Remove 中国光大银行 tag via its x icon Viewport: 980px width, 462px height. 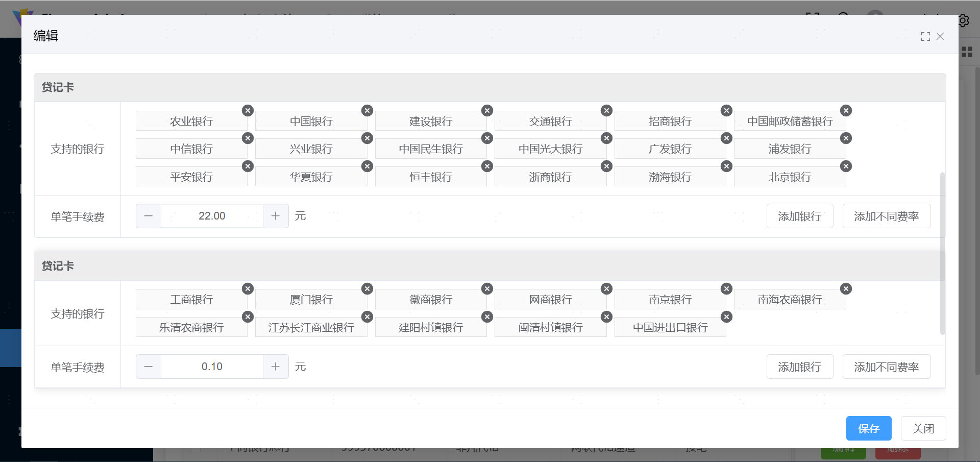tap(606, 138)
